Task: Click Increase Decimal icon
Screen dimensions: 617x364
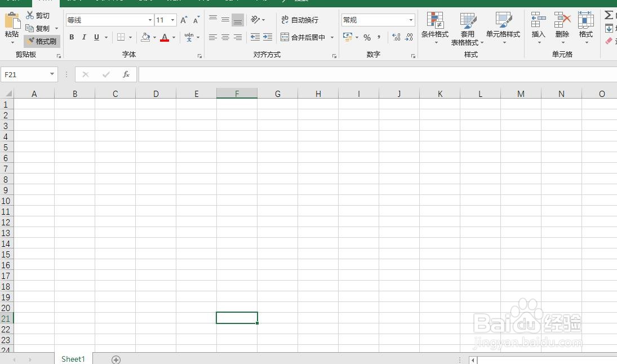Action: (x=396, y=37)
